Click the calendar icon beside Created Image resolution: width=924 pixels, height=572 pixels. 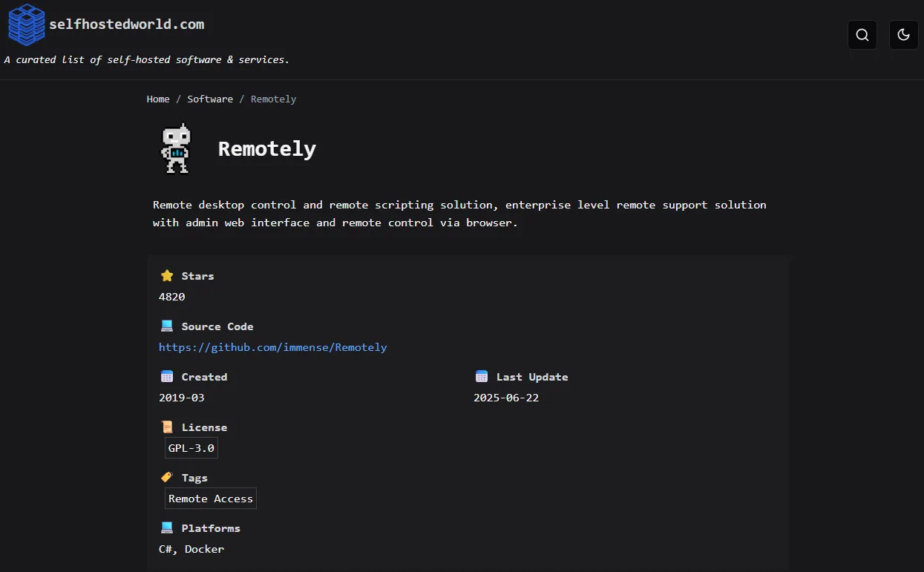click(x=167, y=377)
